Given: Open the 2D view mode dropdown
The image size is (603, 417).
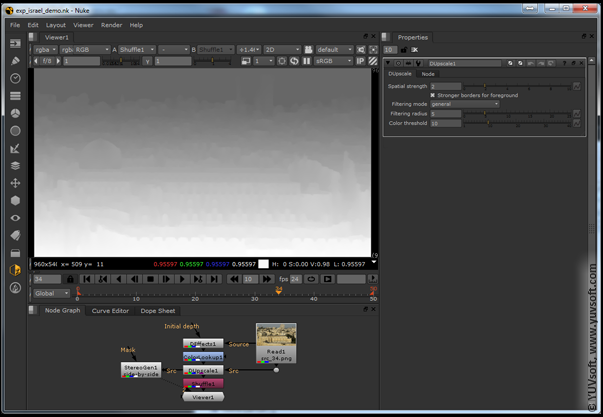Looking at the screenshot, I should (x=282, y=50).
